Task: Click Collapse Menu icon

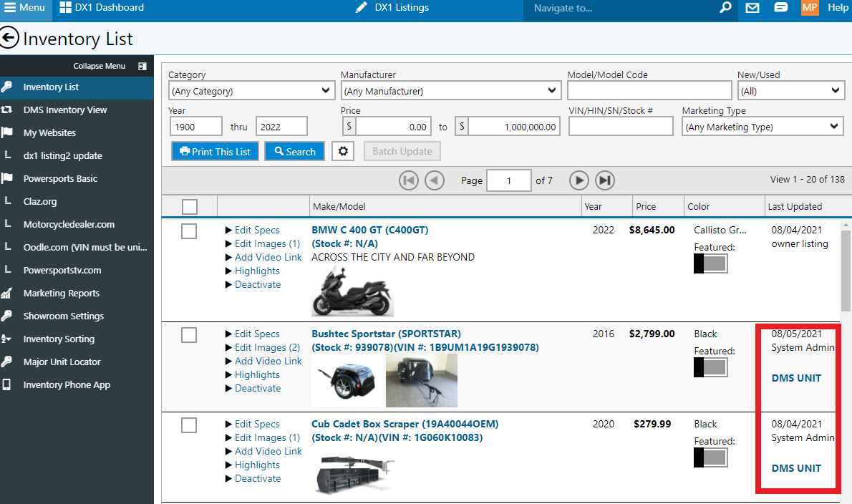Action: tap(142, 67)
